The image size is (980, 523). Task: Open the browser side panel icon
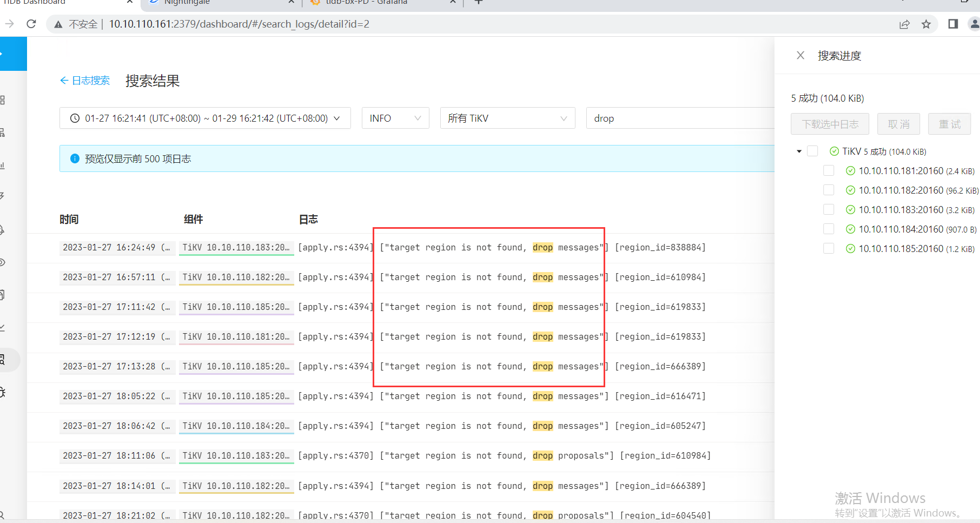click(953, 24)
